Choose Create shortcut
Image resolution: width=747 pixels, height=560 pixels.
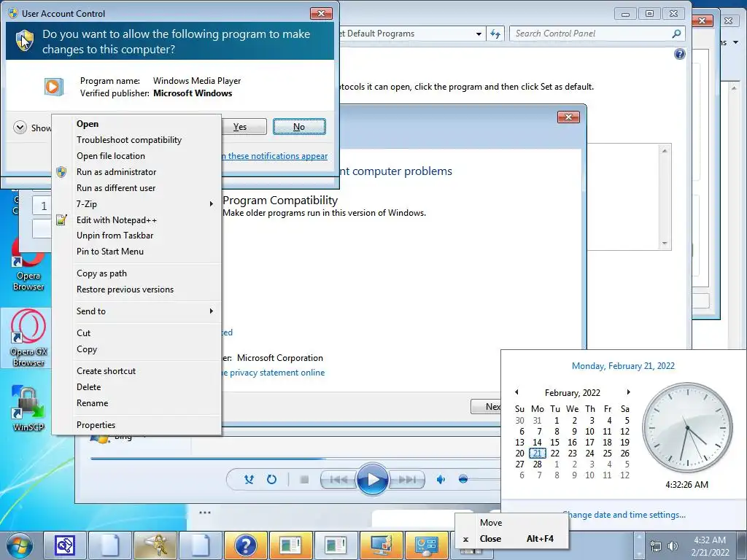[x=136, y=371]
